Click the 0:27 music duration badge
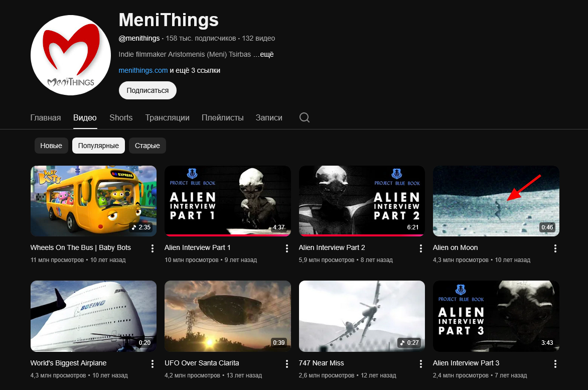Screen dimensions: 588x390 tap(409, 343)
